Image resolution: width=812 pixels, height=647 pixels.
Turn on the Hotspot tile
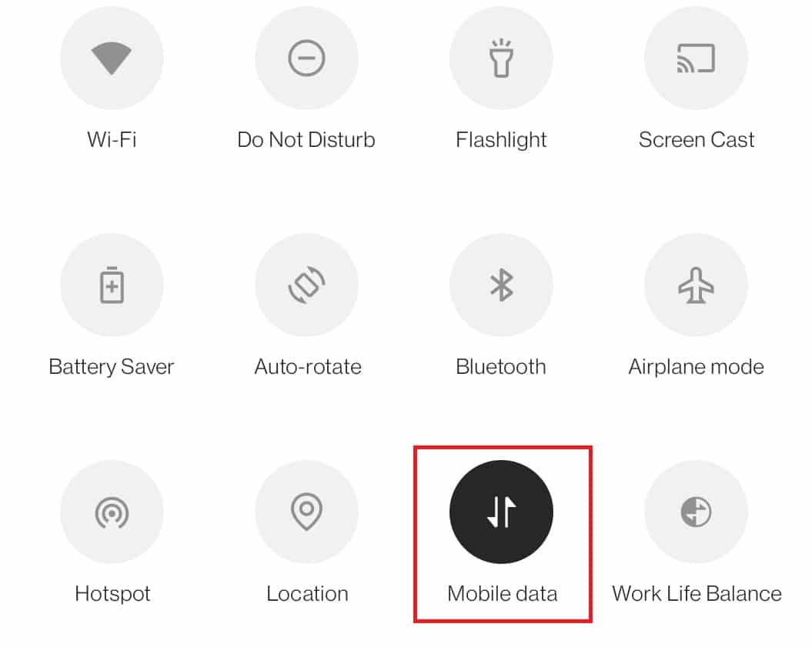pos(112,512)
